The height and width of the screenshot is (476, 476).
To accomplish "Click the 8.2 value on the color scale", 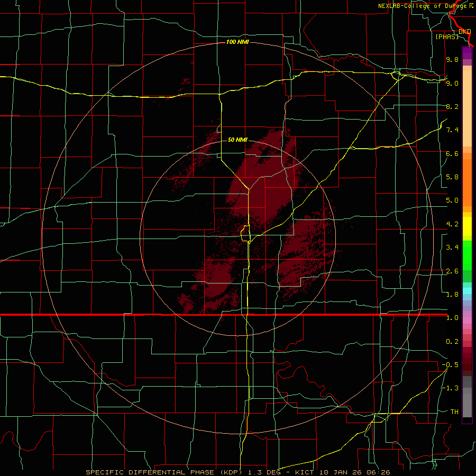I will 452,106.
